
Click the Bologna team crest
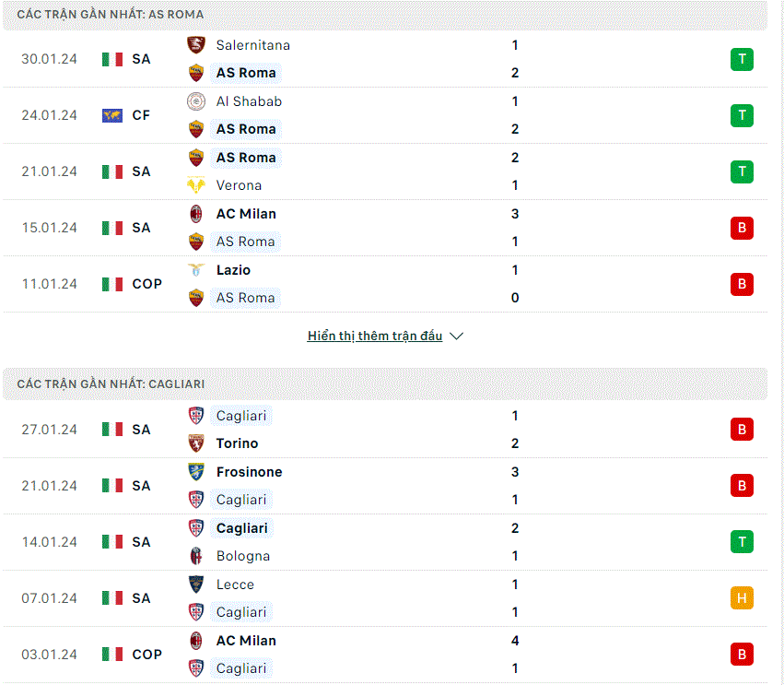[x=196, y=556]
